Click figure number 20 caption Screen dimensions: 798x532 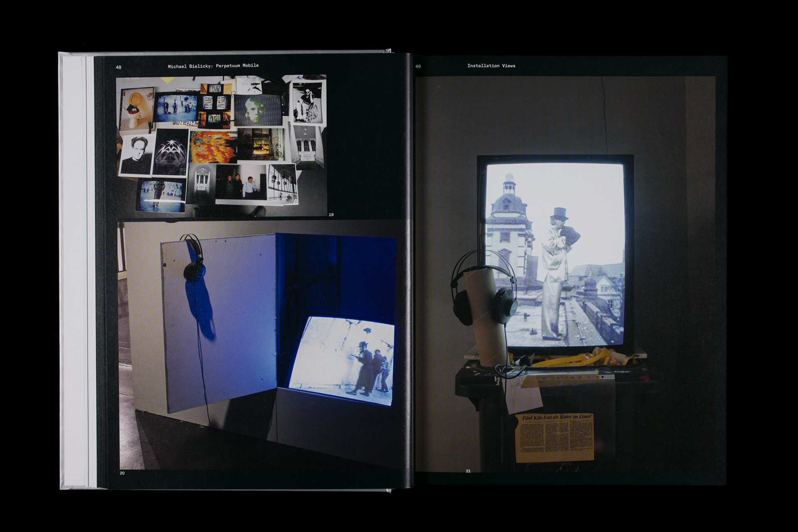tap(122, 473)
